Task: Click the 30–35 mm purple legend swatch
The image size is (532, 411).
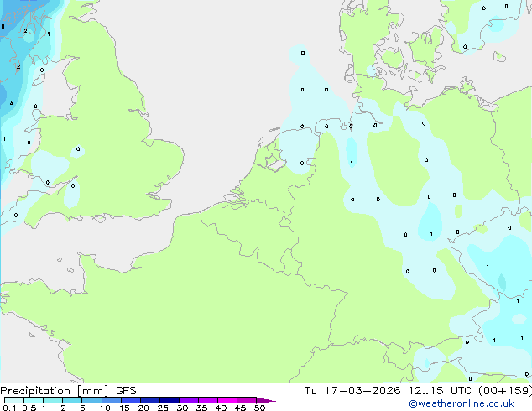Action: [x=189, y=400]
